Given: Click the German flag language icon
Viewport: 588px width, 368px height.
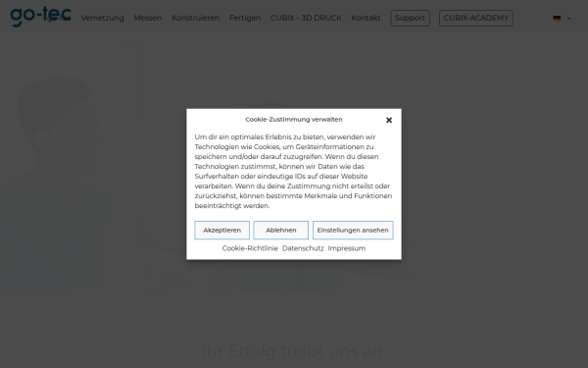Looking at the screenshot, I should pyautogui.click(x=557, y=19).
